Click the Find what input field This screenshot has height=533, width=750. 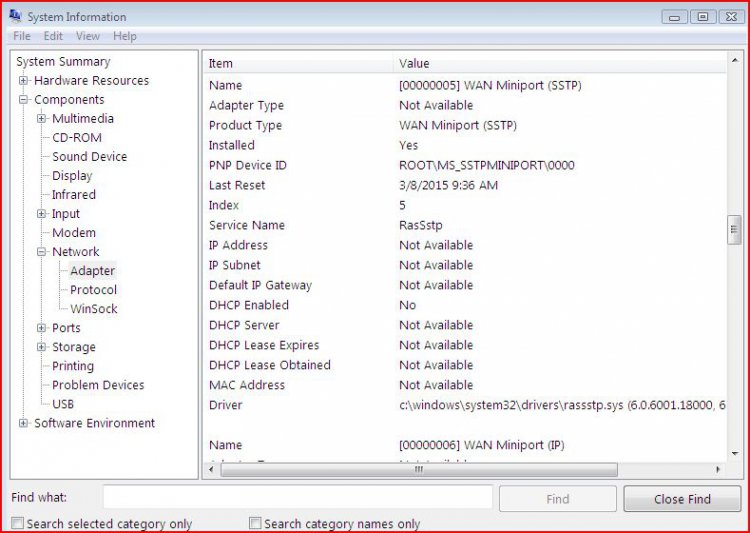[297, 498]
